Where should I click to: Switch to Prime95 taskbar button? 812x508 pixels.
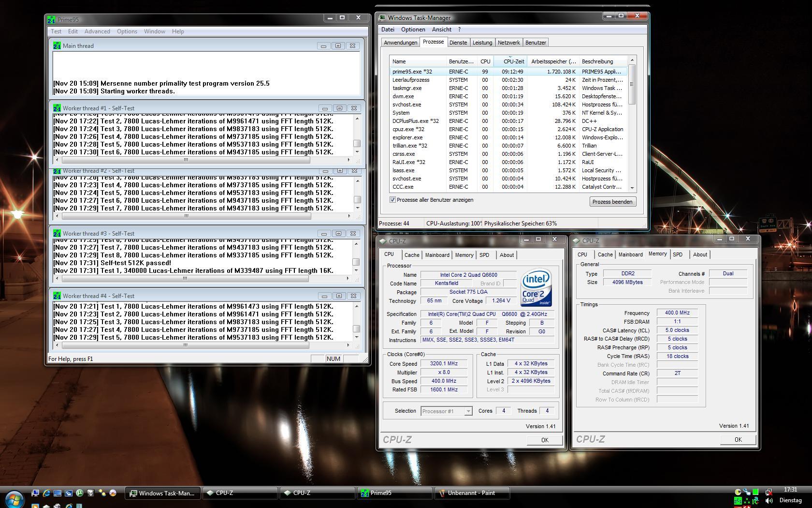(x=395, y=493)
